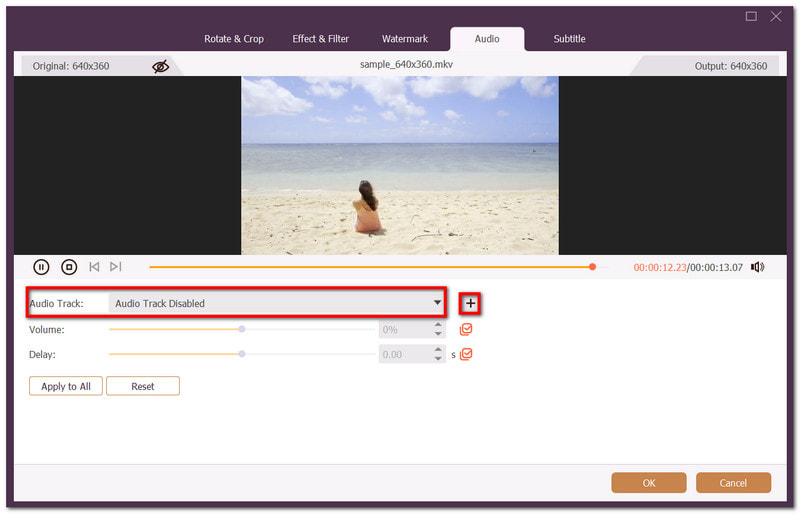
Task: Mute the preview speaker icon
Action: (757, 267)
